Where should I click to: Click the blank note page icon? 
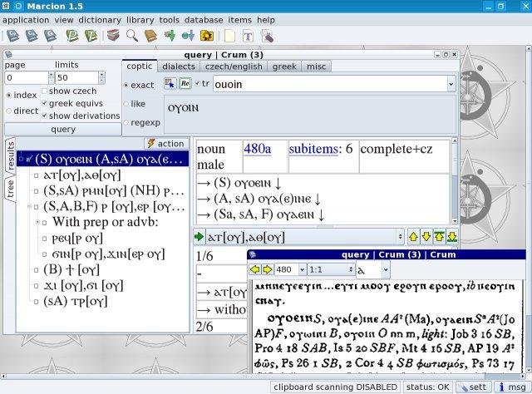pos(229,36)
